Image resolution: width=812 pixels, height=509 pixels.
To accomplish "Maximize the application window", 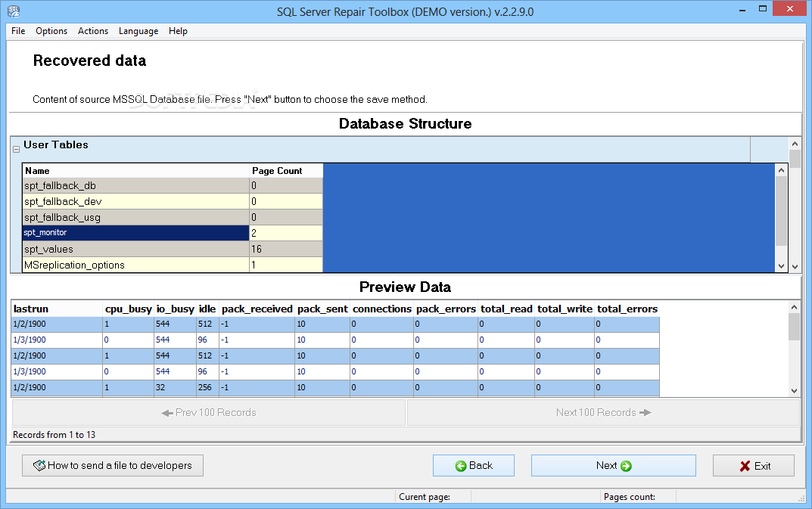I will (x=762, y=9).
